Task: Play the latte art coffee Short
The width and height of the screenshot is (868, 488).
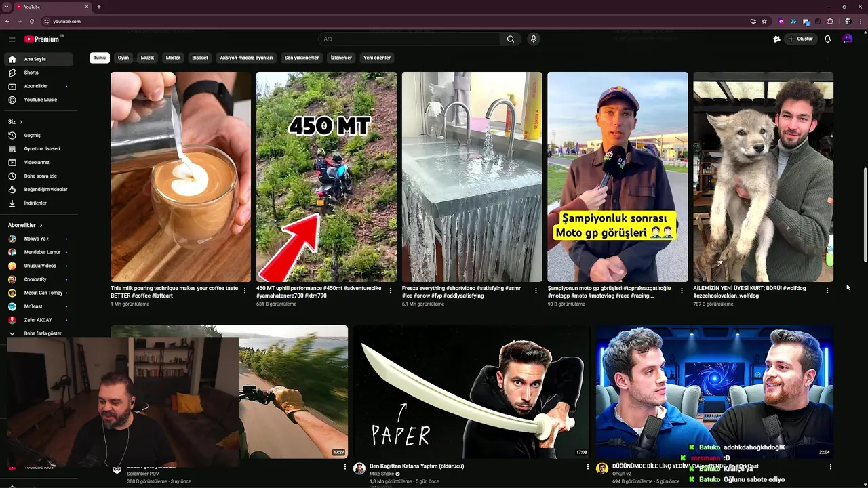Action: click(x=181, y=177)
